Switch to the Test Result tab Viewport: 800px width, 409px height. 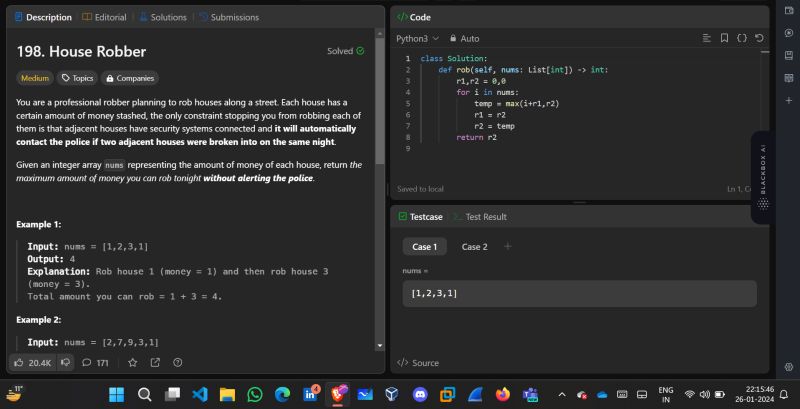point(480,217)
